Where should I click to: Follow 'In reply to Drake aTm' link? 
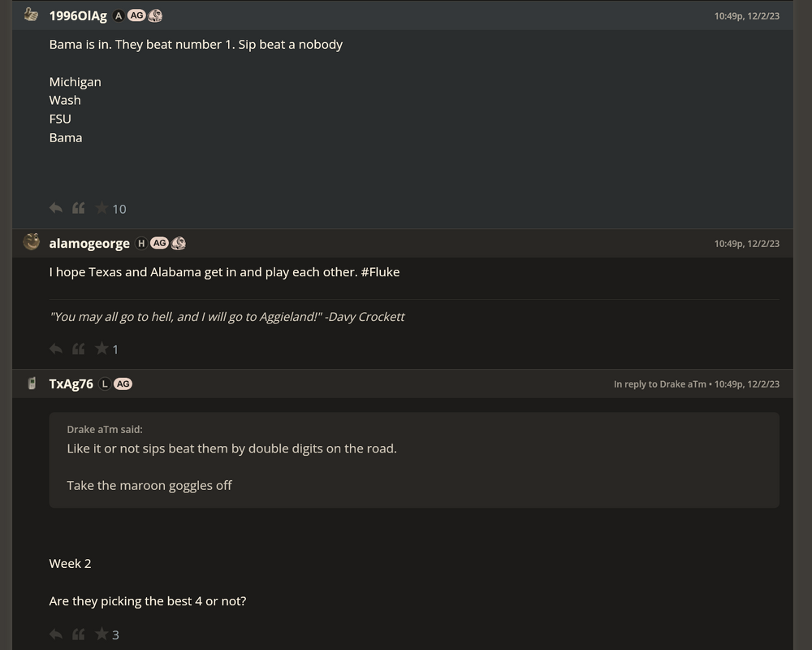(x=659, y=384)
